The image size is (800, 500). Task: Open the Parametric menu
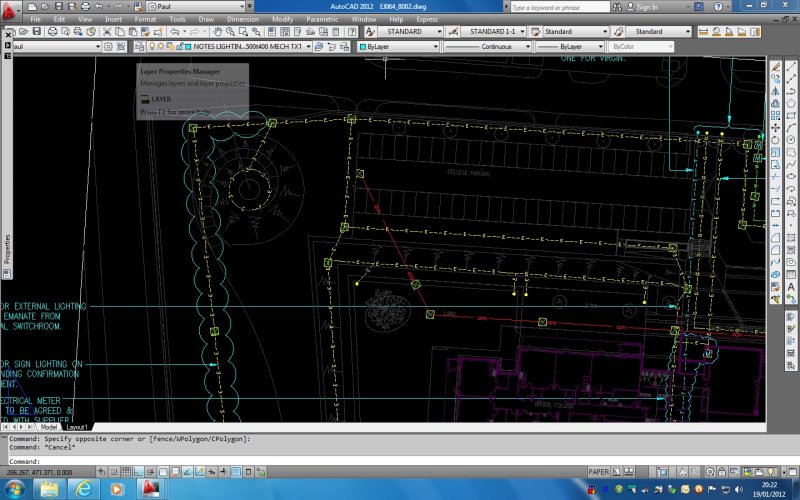tap(321, 19)
